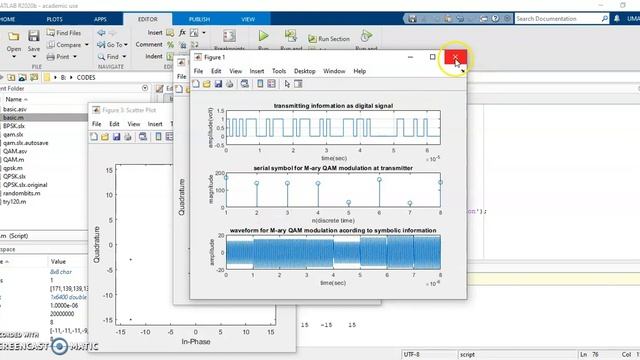Click the Run Section button
Image resolution: width=640 pixels, height=360 pixels.
[x=329, y=39]
